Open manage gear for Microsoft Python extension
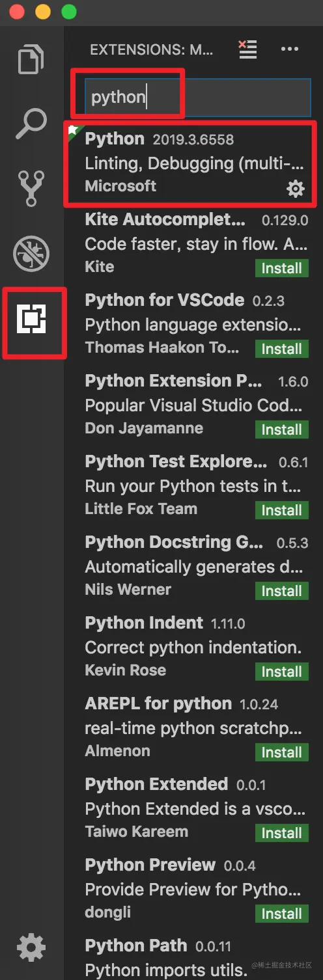323x980 pixels. (296, 189)
